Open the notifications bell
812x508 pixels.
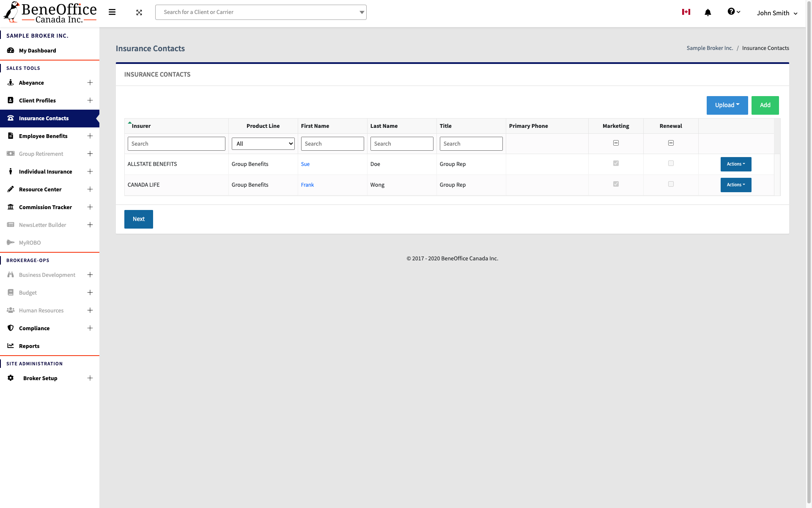pyautogui.click(x=708, y=13)
